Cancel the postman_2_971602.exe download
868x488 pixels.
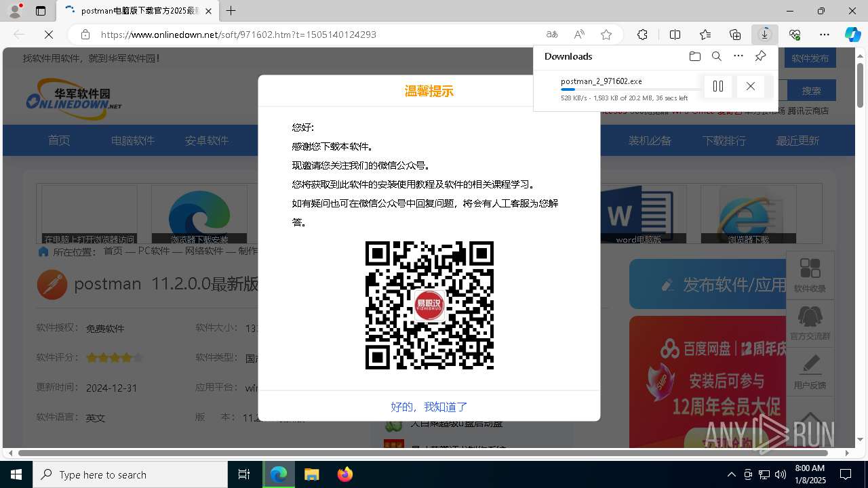pyautogui.click(x=750, y=86)
